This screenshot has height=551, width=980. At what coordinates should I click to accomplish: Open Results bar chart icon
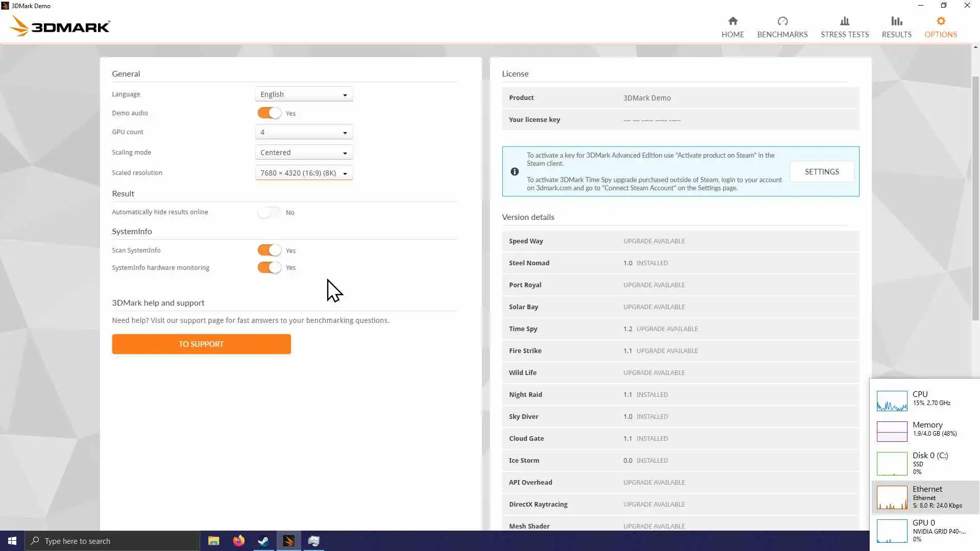(896, 21)
